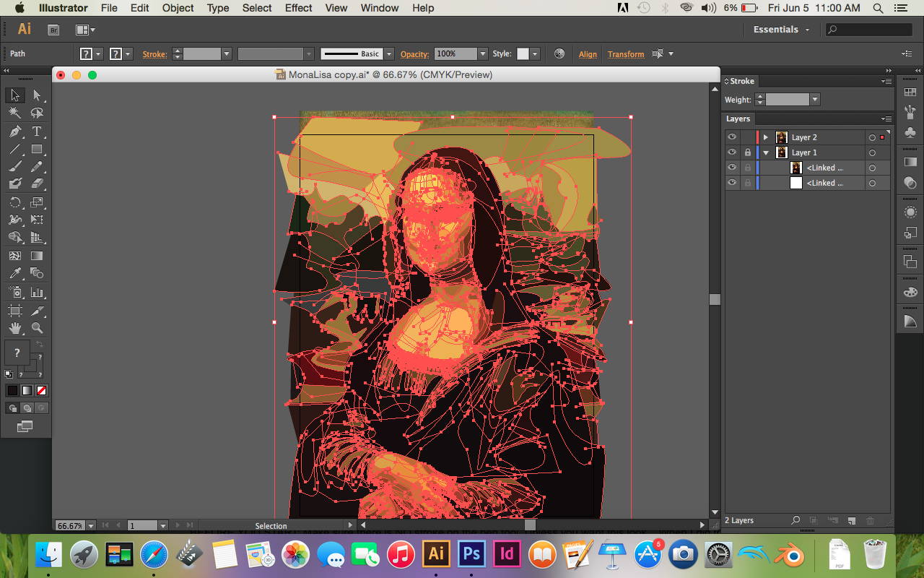Open Arrange Documents dropdown
The height and width of the screenshot is (578, 924).
click(85, 30)
